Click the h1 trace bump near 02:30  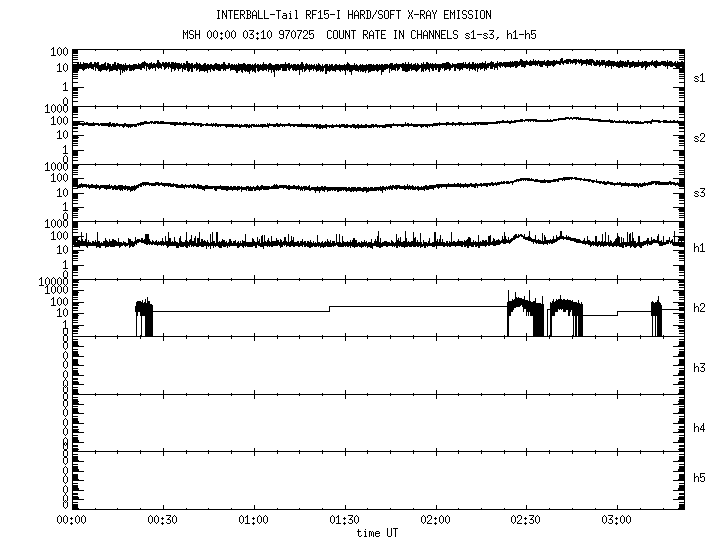coord(519,238)
